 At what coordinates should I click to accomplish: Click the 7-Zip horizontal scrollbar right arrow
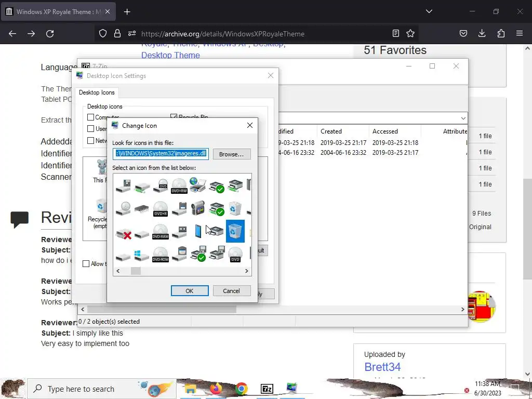[x=462, y=310]
